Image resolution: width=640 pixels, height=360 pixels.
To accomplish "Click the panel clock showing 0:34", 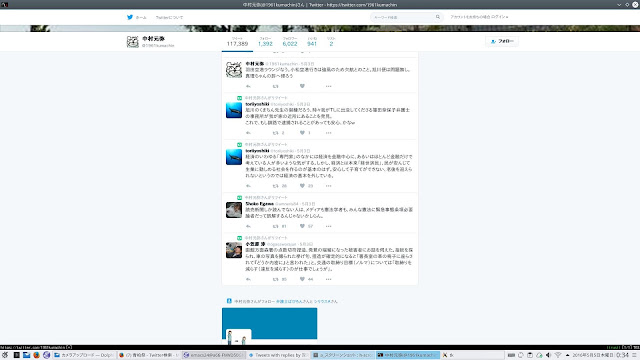I will [622, 355].
